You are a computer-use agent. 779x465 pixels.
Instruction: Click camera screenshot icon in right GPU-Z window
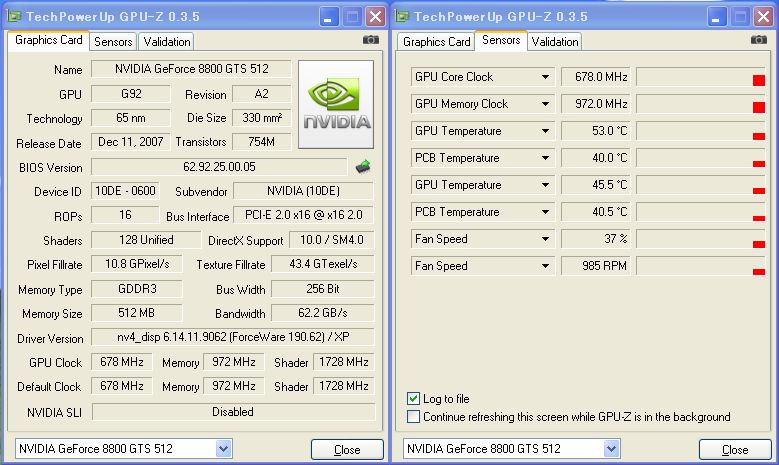coord(759,40)
